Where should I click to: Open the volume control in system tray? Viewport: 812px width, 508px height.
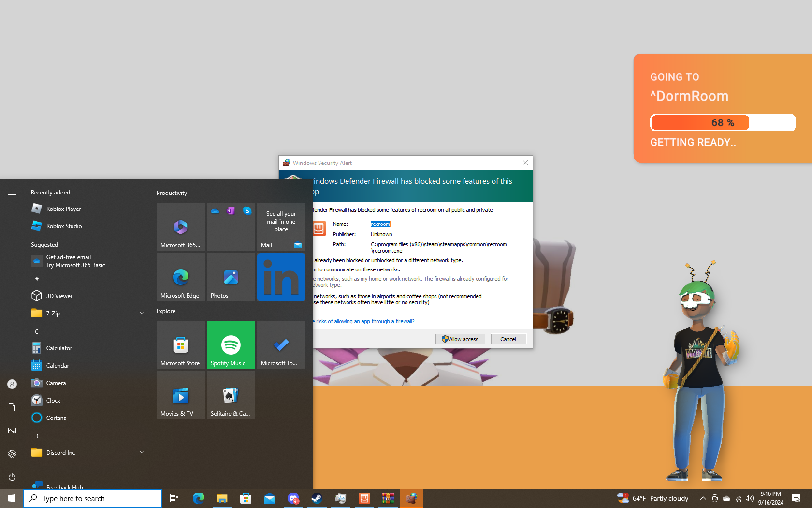coord(750,498)
